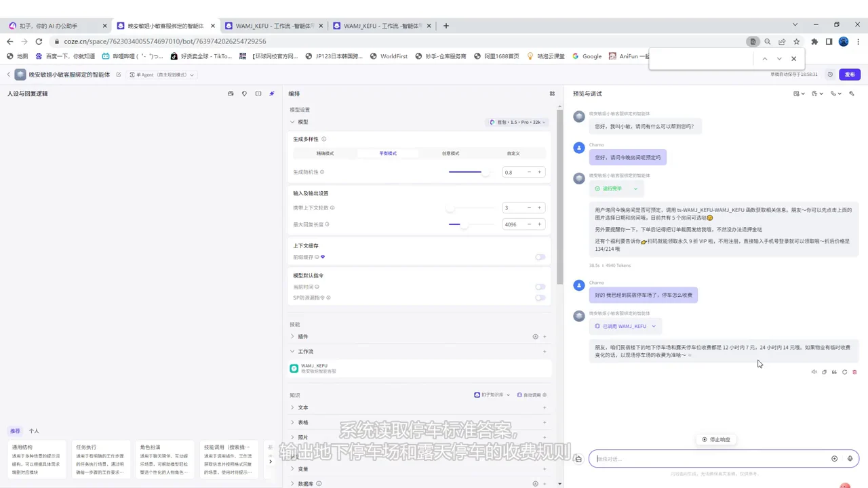The image size is (868, 488).
Task: Click the prompt library lightbulb icon
Action: pos(245,94)
